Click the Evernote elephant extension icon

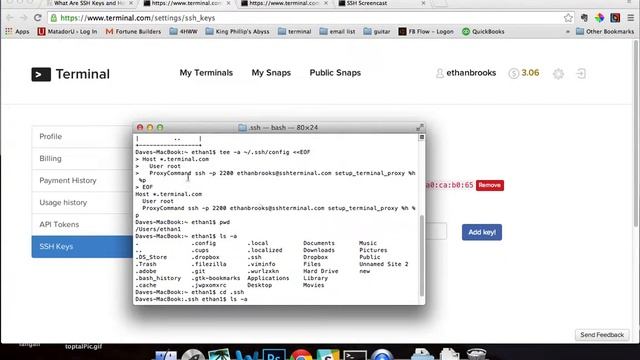[584, 18]
